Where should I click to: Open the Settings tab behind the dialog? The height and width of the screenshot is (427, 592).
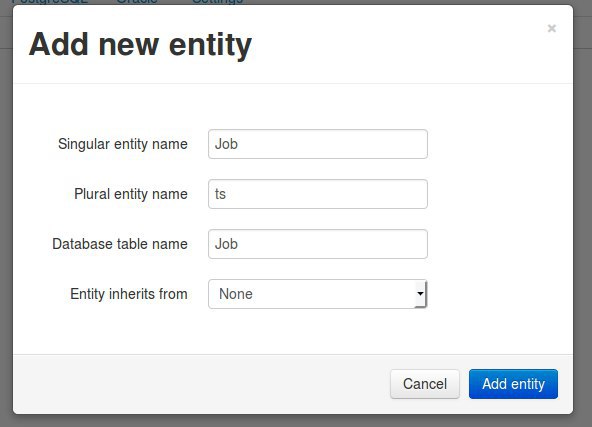click(217, 2)
